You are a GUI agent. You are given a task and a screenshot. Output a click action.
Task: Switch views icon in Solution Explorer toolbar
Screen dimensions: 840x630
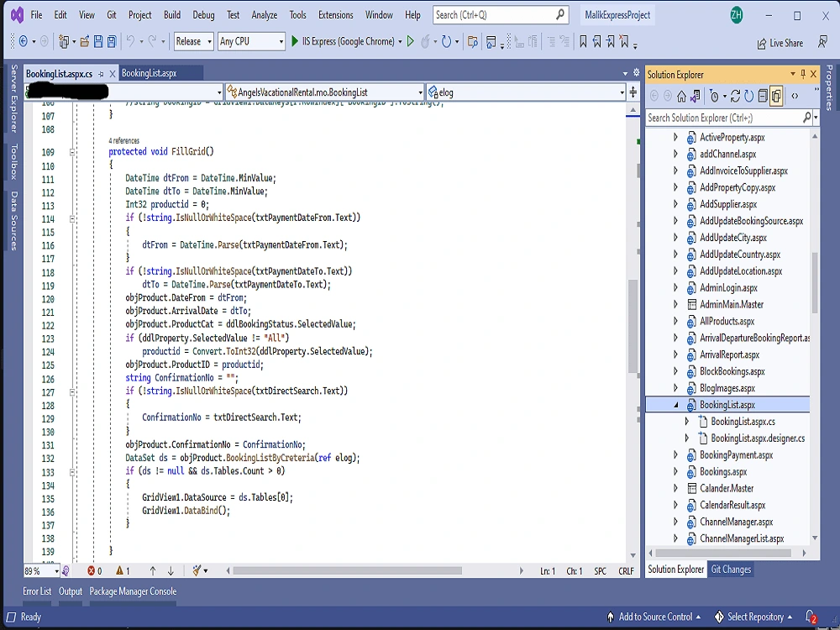[x=696, y=97]
